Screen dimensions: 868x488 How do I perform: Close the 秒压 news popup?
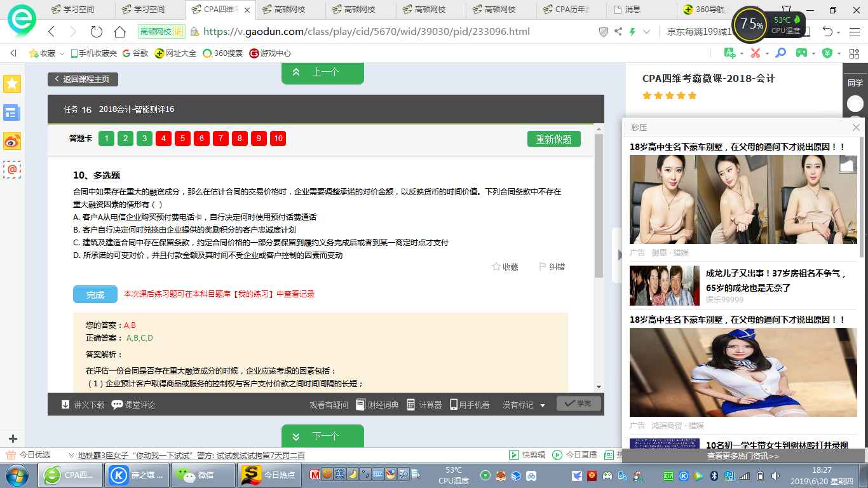pyautogui.click(x=856, y=128)
